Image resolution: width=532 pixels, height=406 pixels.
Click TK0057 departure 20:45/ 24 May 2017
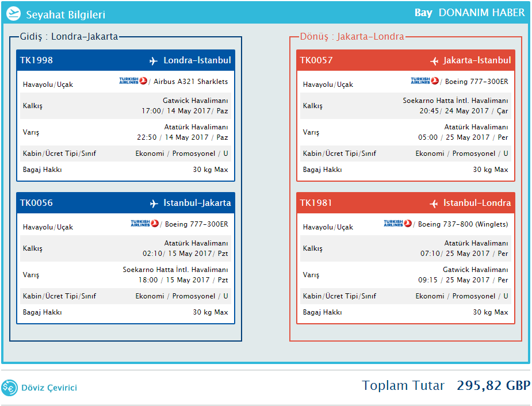tap(454, 111)
